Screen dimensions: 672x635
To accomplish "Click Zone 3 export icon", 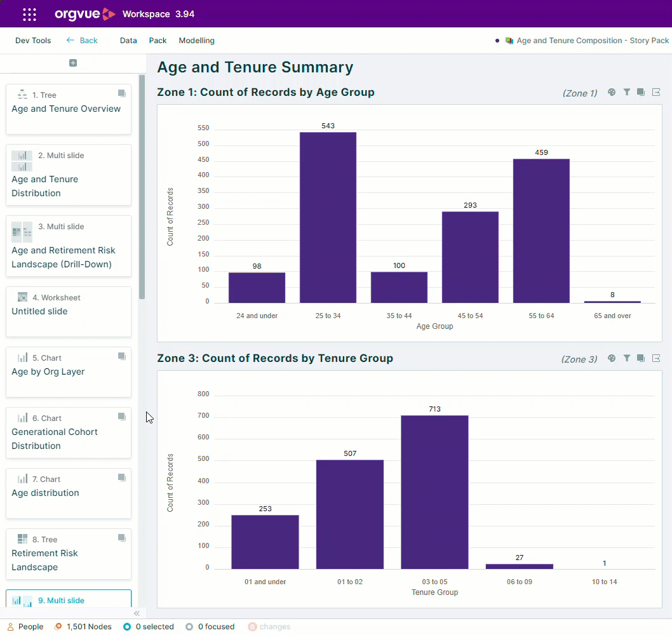I will (x=655, y=358).
